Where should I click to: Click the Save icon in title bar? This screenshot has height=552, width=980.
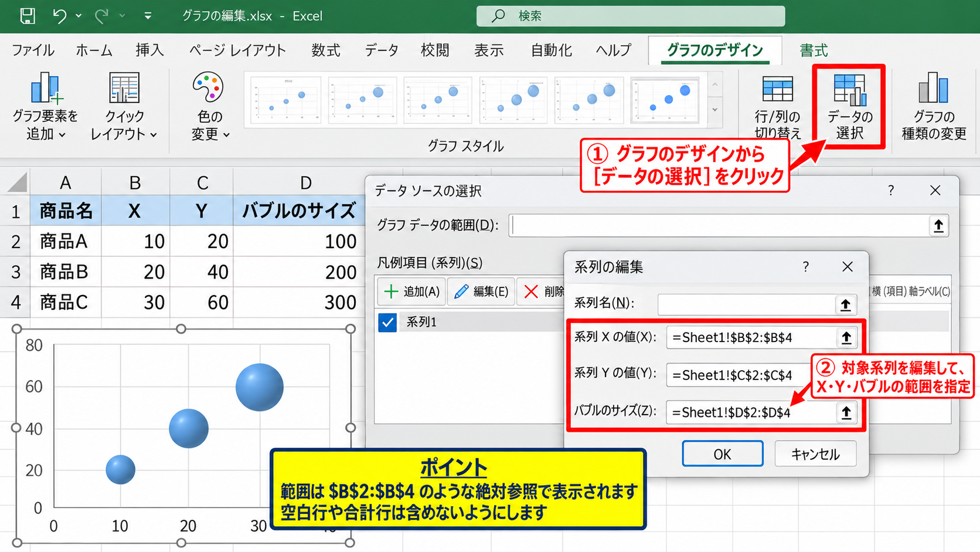click(27, 16)
